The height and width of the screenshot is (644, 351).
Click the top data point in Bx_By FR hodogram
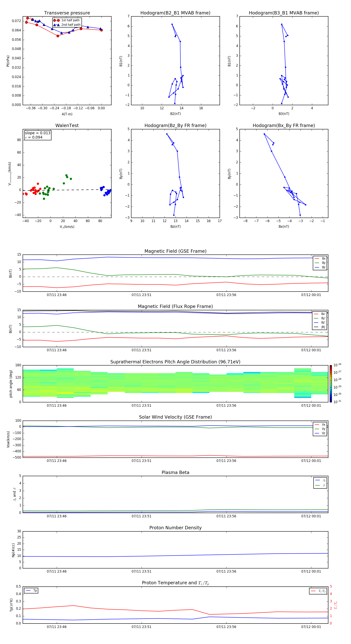(264, 134)
